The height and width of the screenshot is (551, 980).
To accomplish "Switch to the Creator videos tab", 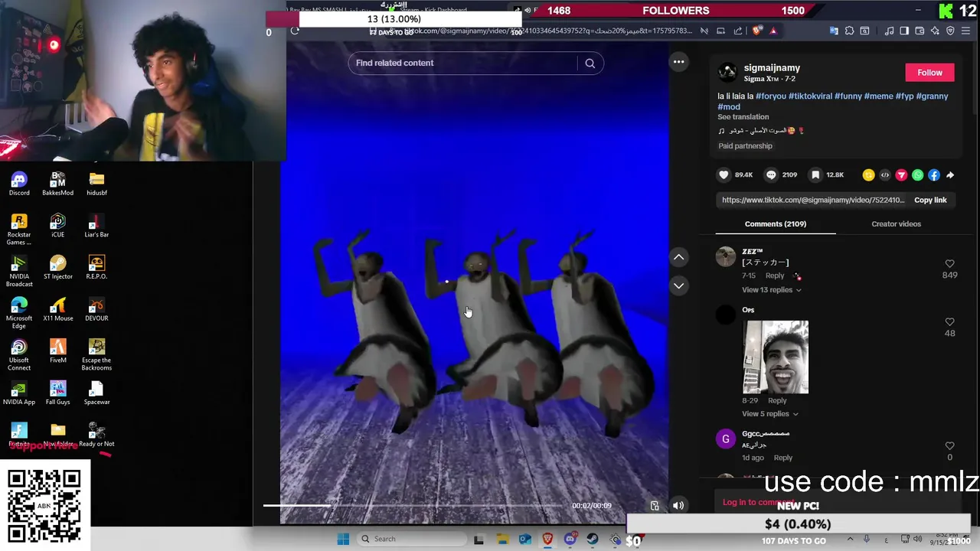I will (x=896, y=224).
